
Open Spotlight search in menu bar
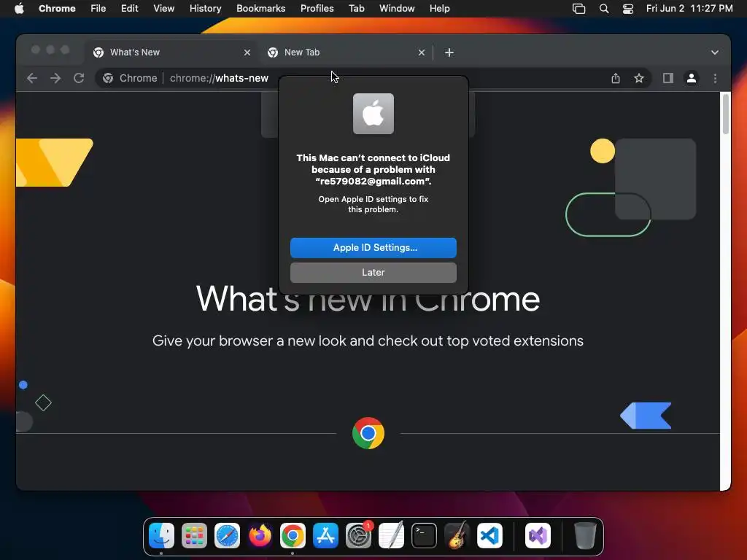point(603,9)
